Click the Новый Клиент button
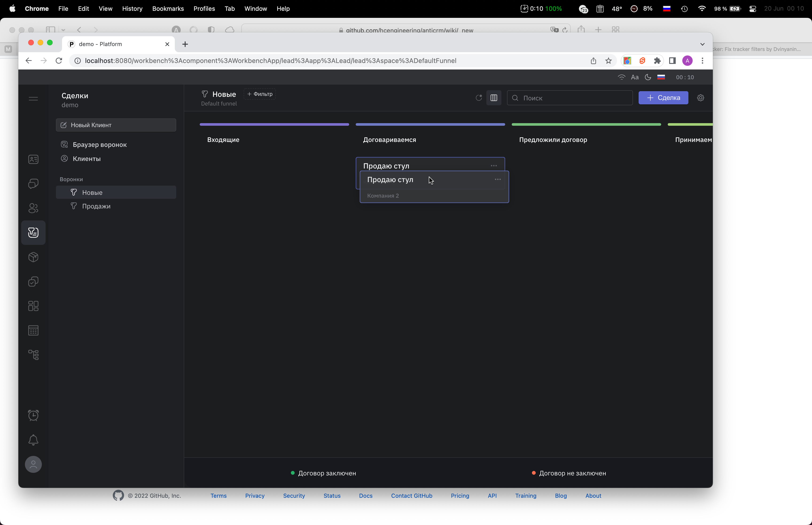 click(116, 125)
